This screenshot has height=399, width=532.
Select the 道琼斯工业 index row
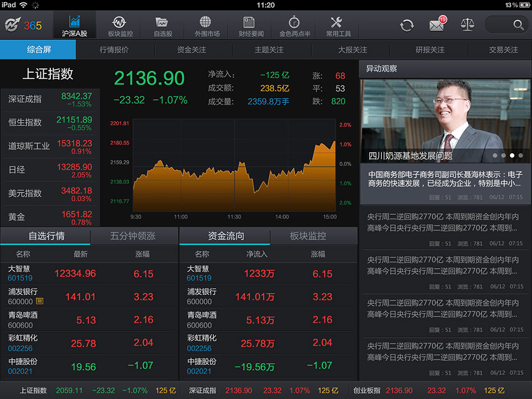[x=50, y=147]
